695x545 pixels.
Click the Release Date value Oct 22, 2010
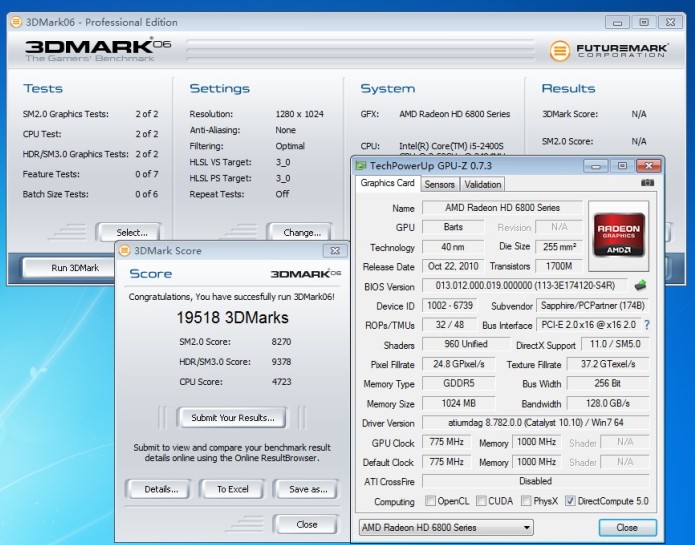pos(453,266)
